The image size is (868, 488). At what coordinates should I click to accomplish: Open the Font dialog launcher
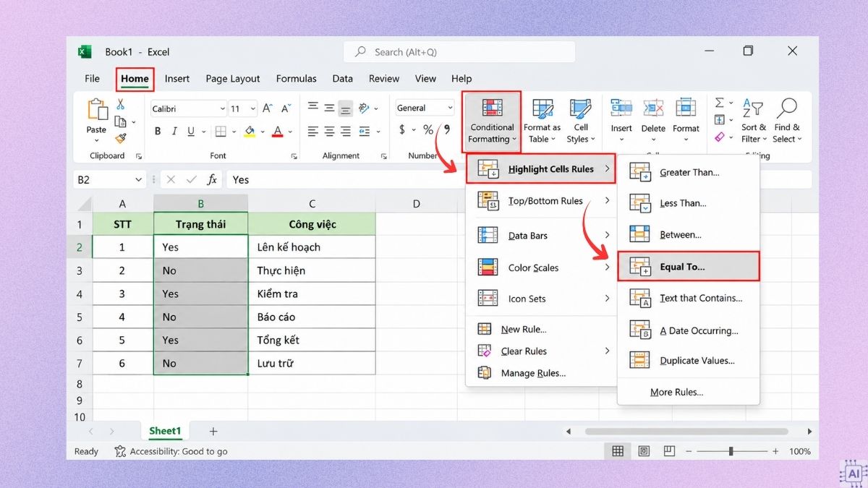pos(294,156)
